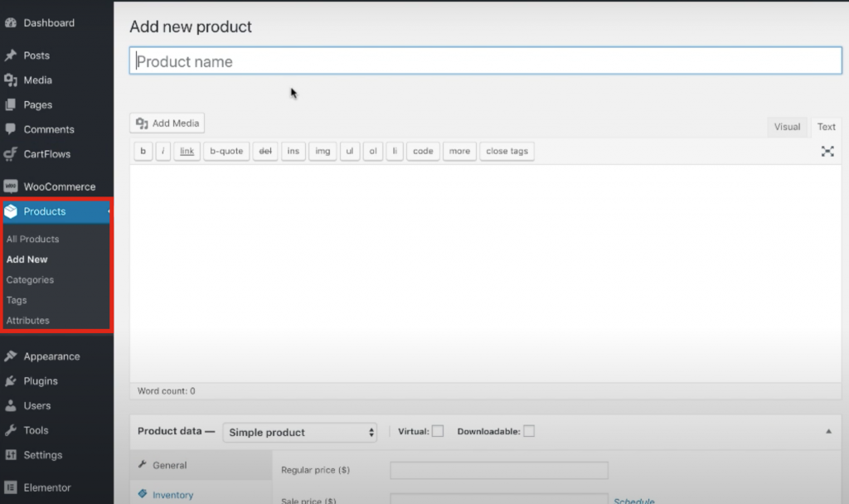This screenshot has width=849, height=504.
Task: Click the ol list button
Action: pyautogui.click(x=373, y=151)
